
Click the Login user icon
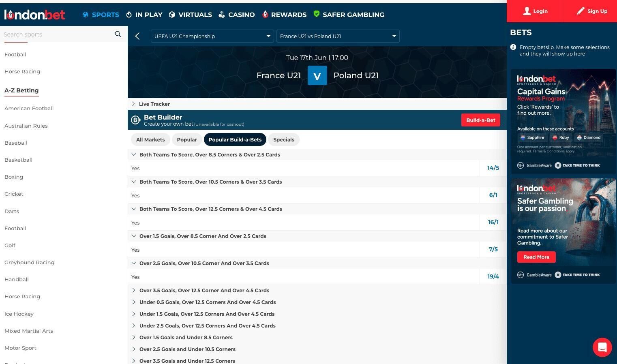(527, 11)
